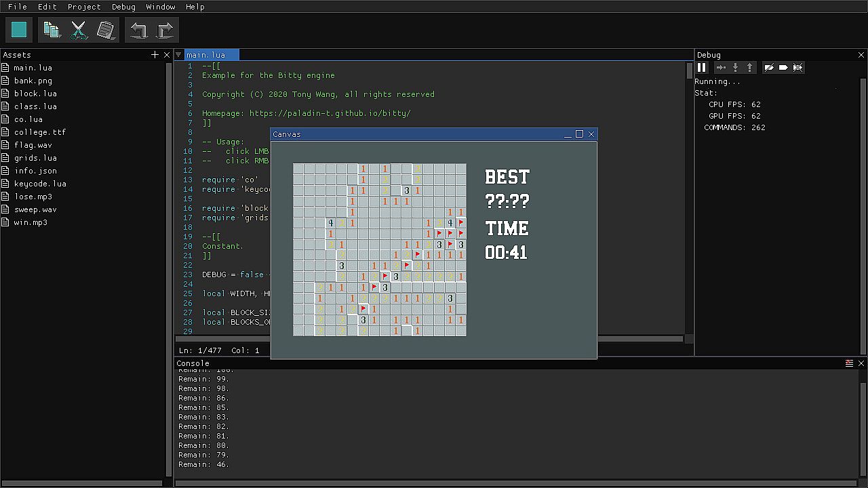Click the scissors Cut icon
This screenshot has width=868, height=488.
[x=79, y=30]
